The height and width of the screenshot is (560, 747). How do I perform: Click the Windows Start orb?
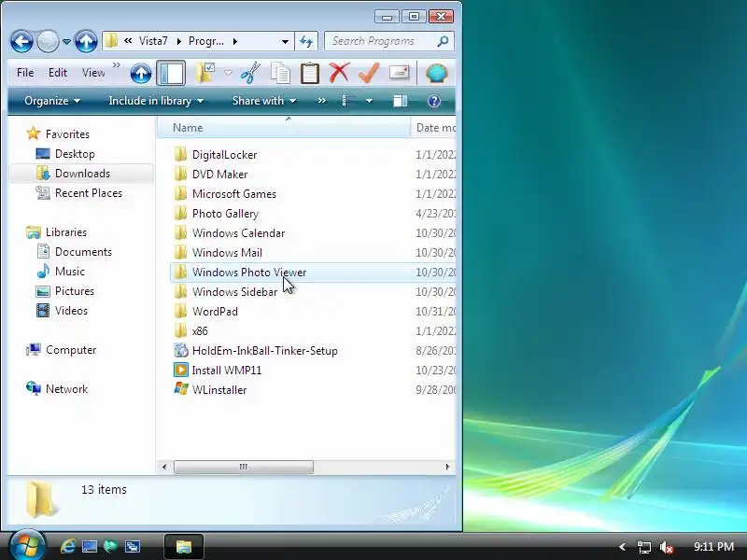27,546
